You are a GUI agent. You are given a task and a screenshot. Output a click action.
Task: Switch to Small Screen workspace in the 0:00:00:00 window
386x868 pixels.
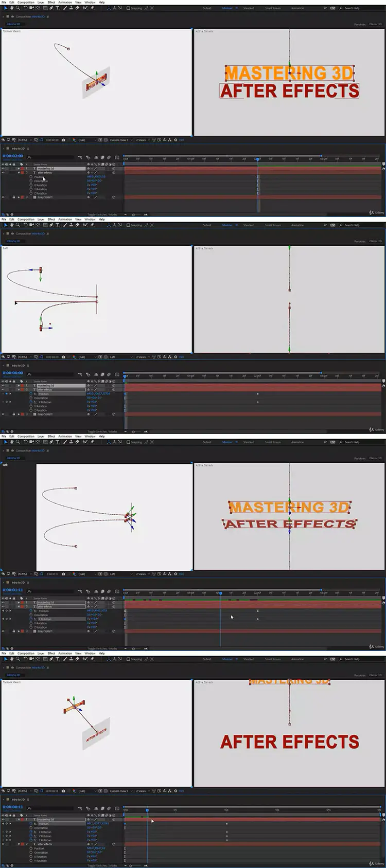(x=273, y=225)
